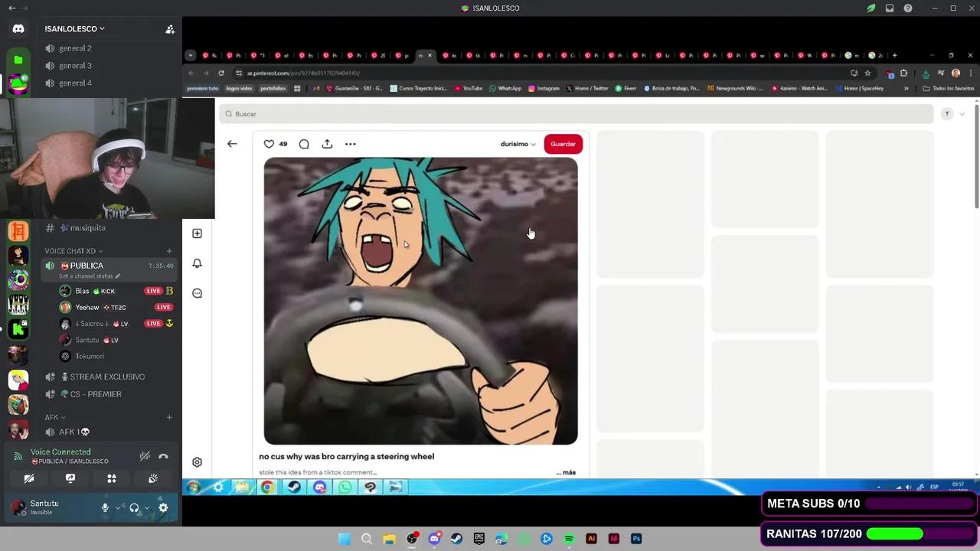980x551 pixels.
Task: Open the durisimo board dropdown
Action: pos(518,144)
